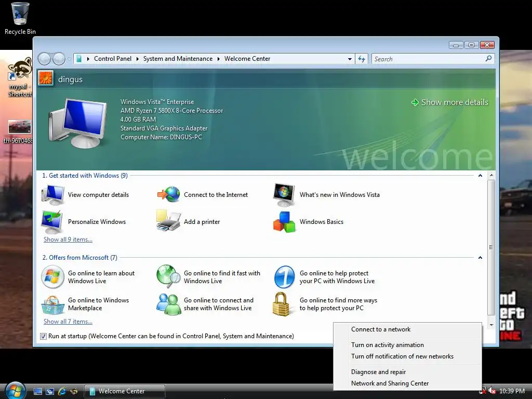Click the Control Panel breadcrumb
The height and width of the screenshot is (399, 532).
click(x=113, y=59)
